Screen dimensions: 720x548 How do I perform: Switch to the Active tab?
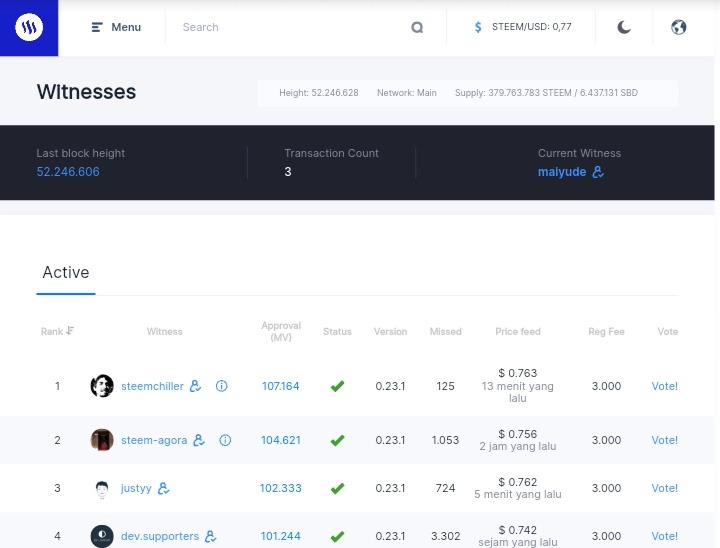point(66,272)
